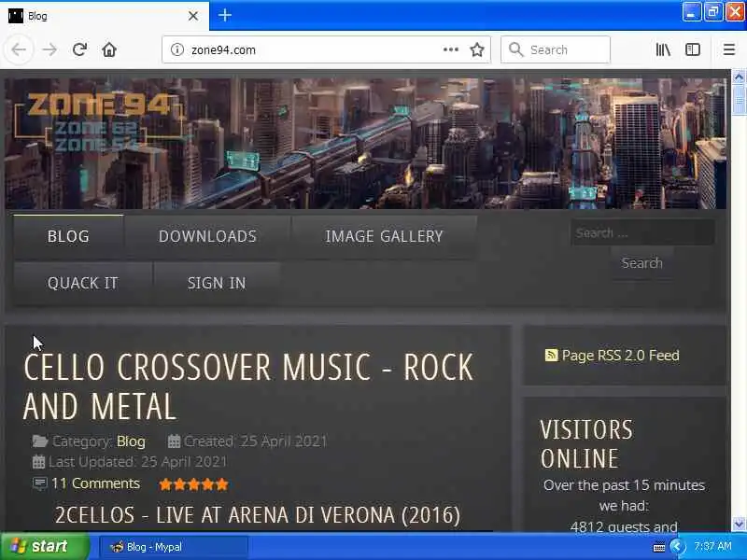Viewport: 747px width, 560px height.
Task: Reload the current page
Action: tap(79, 49)
